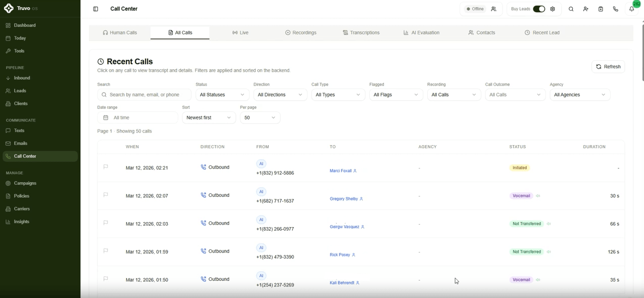Click the search by name input field
The width and height of the screenshot is (644, 298).
[144, 95]
